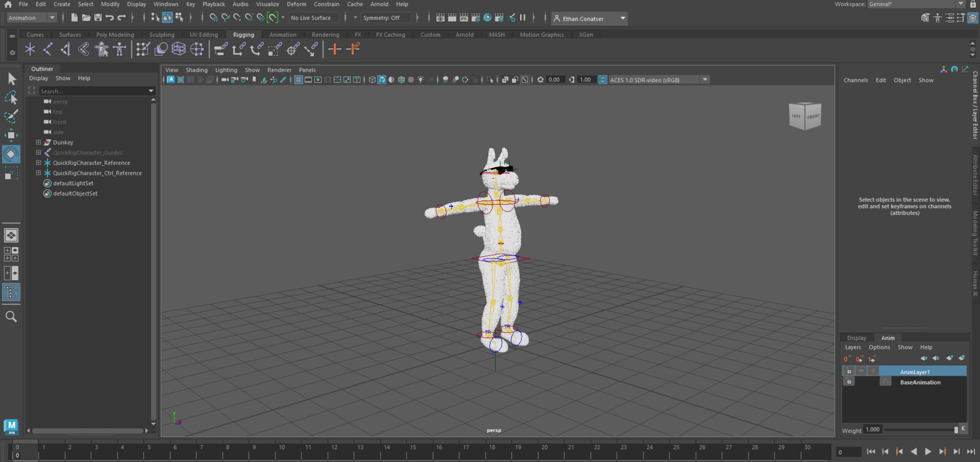Open ACES 1.0 SDR-video view transform dropdown

[658, 80]
